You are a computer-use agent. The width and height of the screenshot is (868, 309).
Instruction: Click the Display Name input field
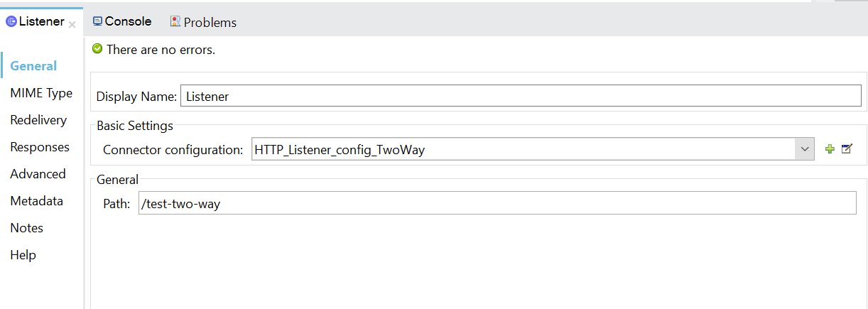pos(521,96)
